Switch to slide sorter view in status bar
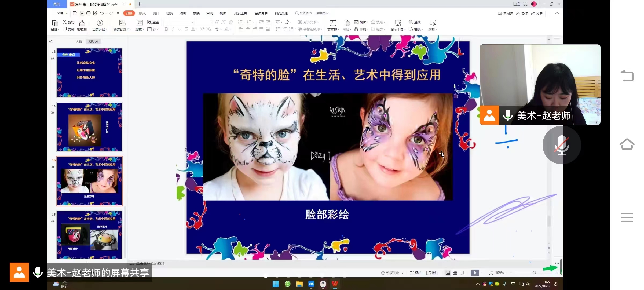 tap(455, 273)
